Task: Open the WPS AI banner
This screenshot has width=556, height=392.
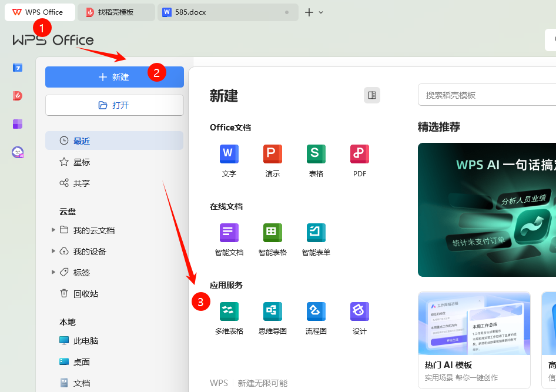Action: click(x=487, y=209)
